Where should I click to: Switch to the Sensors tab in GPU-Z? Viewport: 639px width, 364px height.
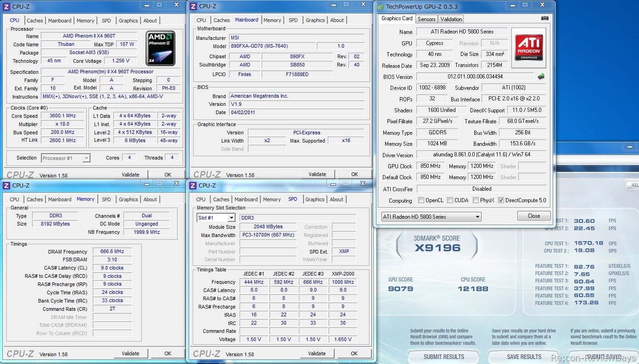tap(426, 19)
